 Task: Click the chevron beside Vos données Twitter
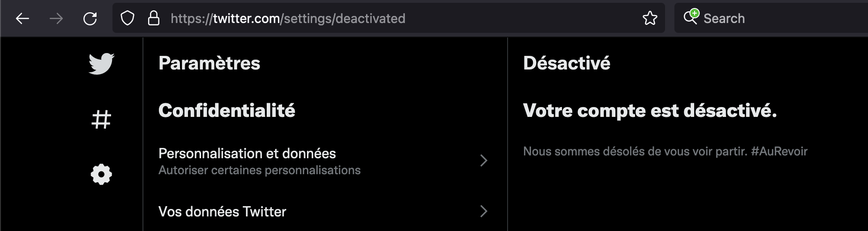click(484, 211)
